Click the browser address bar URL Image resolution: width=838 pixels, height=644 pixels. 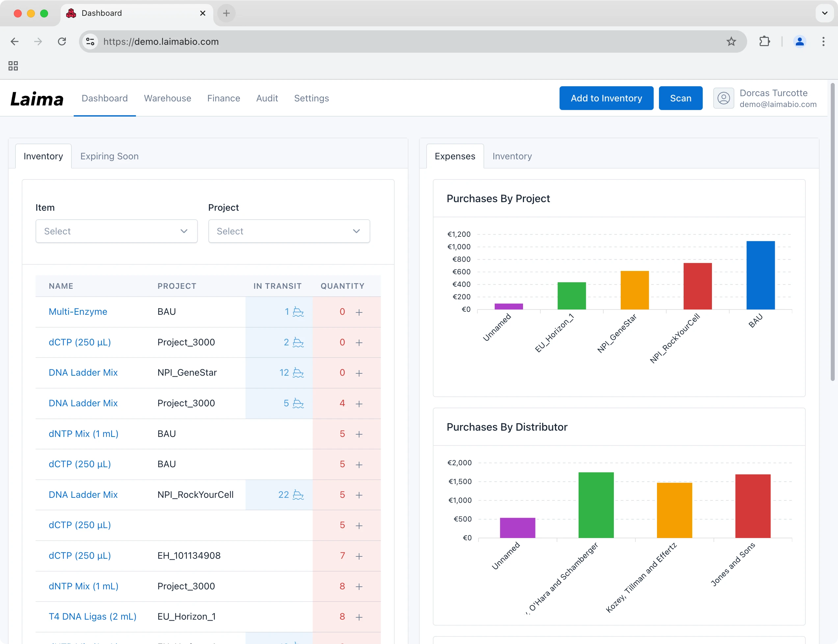(x=161, y=41)
